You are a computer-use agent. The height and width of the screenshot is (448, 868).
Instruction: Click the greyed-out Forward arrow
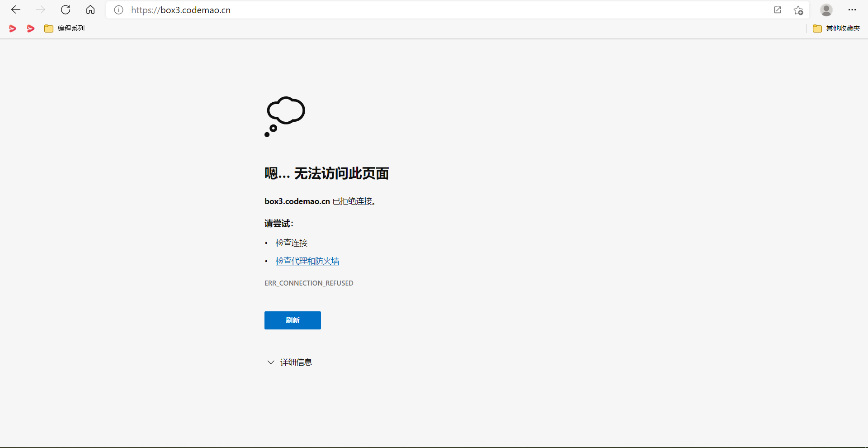click(41, 10)
